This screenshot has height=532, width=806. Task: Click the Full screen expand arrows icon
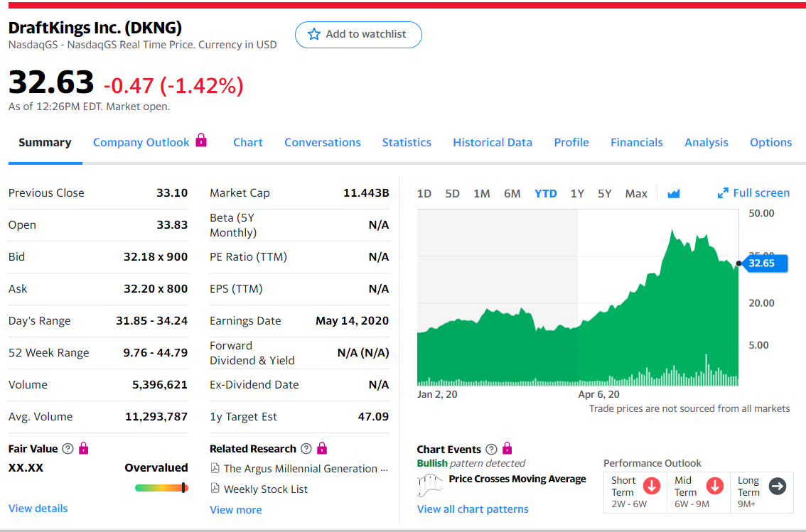click(x=723, y=193)
